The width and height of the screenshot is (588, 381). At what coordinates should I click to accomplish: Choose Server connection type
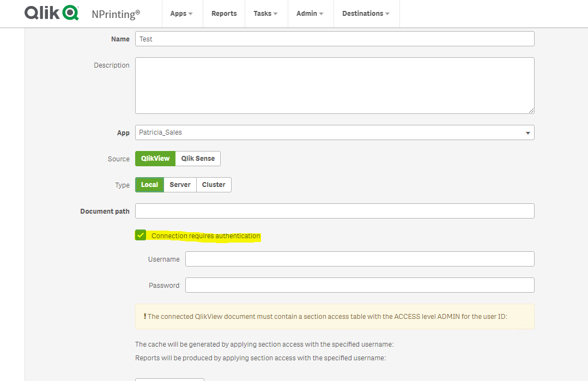[180, 185]
